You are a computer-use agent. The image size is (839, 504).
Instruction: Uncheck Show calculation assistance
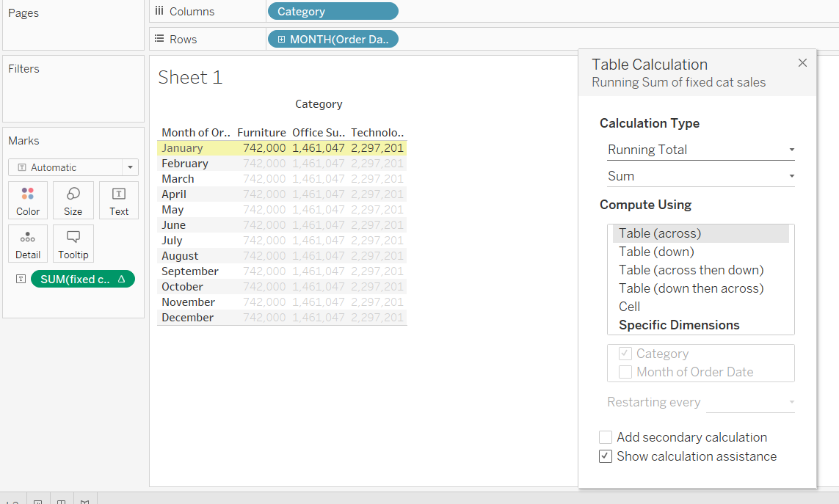click(x=605, y=456)
